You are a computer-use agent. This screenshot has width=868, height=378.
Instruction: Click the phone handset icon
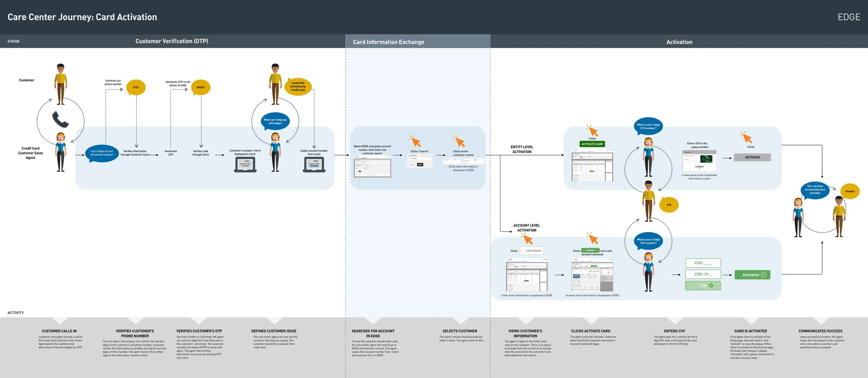pos(60,119)
